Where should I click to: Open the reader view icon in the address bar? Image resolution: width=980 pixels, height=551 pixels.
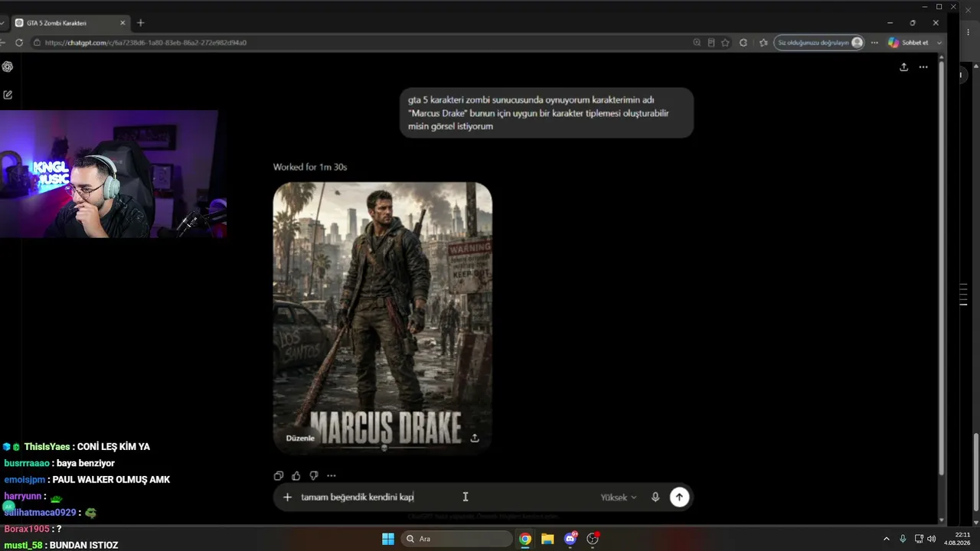tap(711, 43)
